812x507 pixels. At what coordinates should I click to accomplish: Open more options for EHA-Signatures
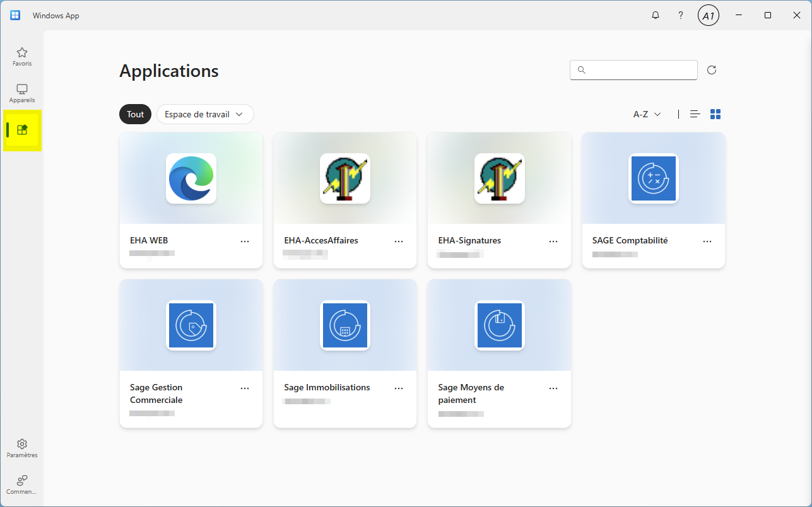coord(553,241)
